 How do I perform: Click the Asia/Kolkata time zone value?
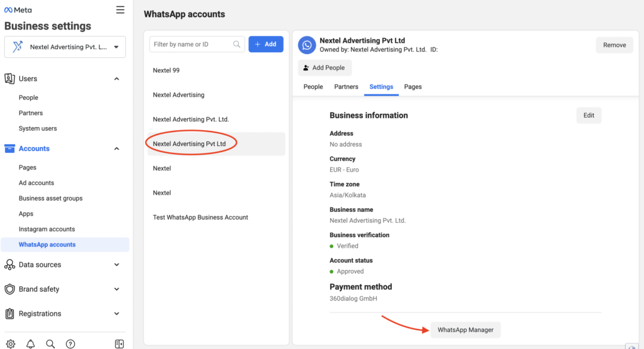pos(347,195)
